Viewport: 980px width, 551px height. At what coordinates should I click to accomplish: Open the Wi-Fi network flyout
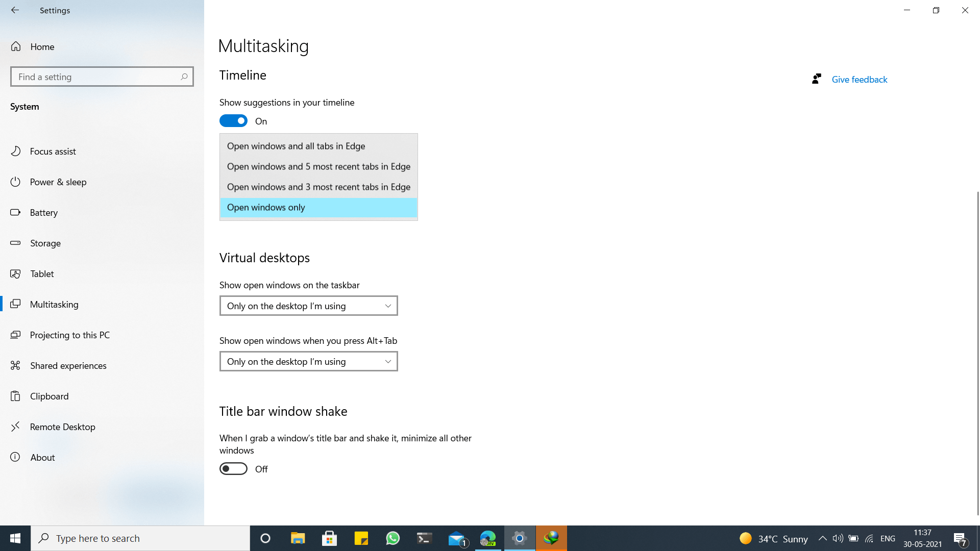[869, 538]
